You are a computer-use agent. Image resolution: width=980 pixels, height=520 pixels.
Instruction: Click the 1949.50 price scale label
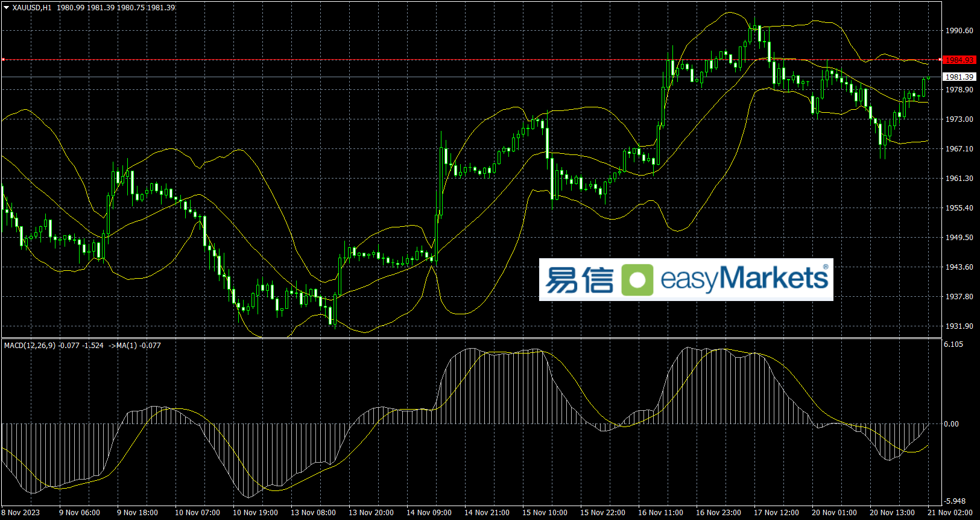[x=959, y=237]
